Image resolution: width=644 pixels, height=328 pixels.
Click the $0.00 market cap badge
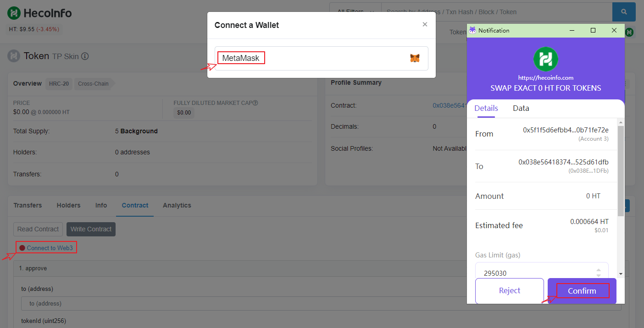184,113
